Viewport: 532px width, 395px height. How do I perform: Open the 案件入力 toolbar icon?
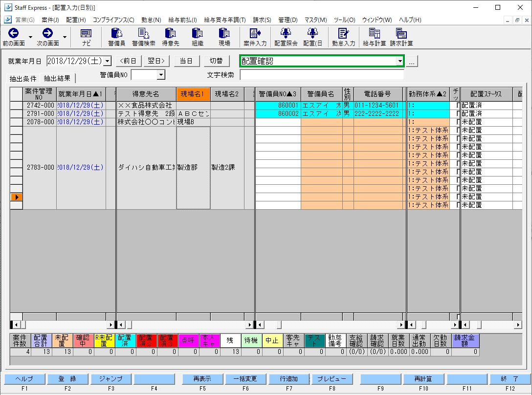pos(255,37)
